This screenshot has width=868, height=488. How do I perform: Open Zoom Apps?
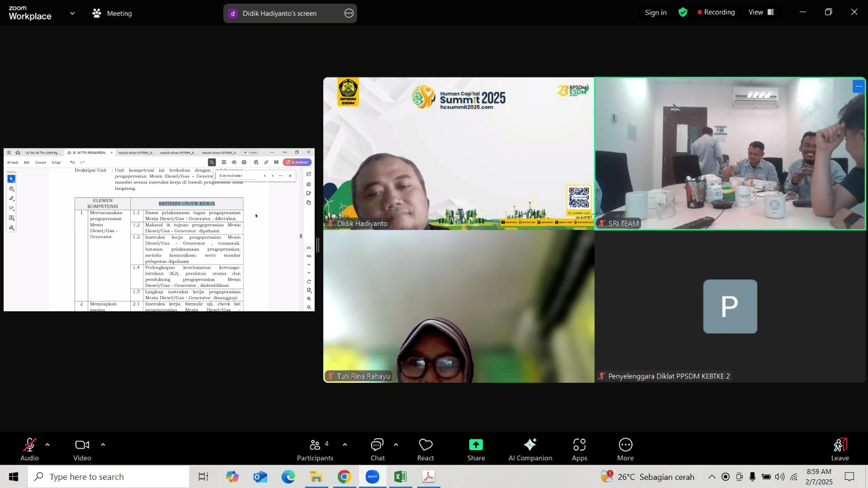pyautogui.click(x=579, y=450)
